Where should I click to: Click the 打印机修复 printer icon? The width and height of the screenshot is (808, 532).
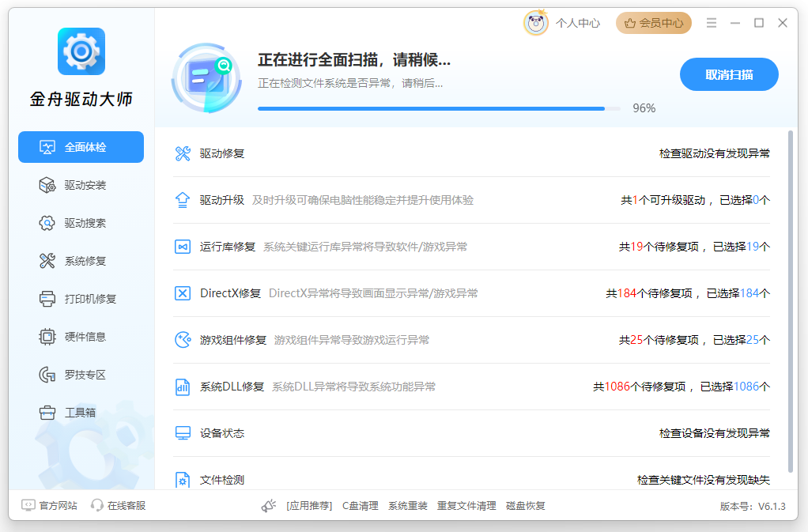[47, 299]
